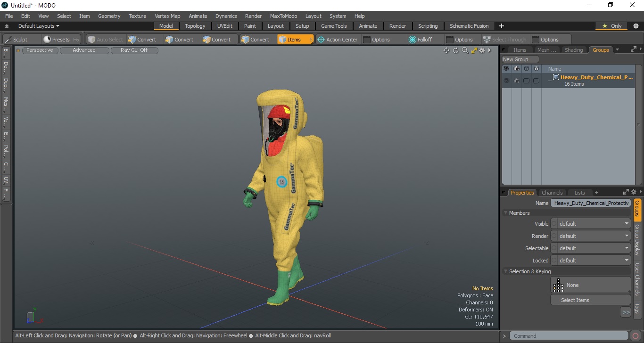Screen dimensions: 644x343
Task: Click the command record circle button
Action: tap(636, 336)
